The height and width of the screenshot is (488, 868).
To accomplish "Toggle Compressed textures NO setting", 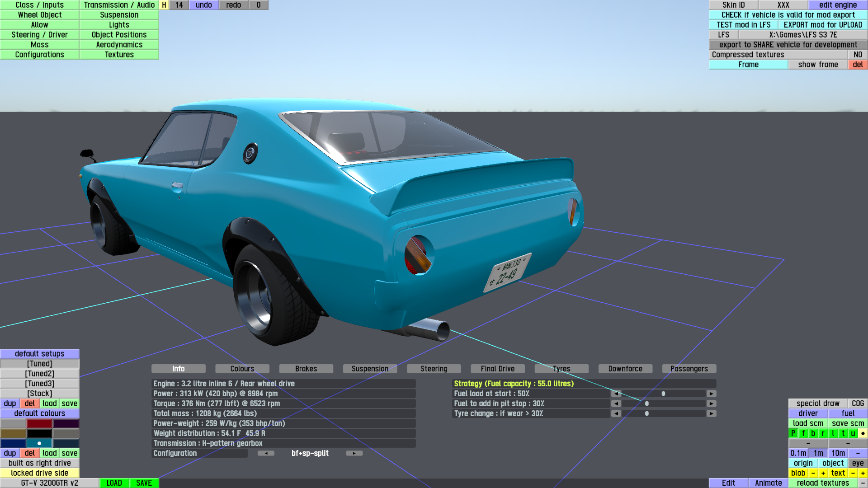I will [x=858, y=55].
